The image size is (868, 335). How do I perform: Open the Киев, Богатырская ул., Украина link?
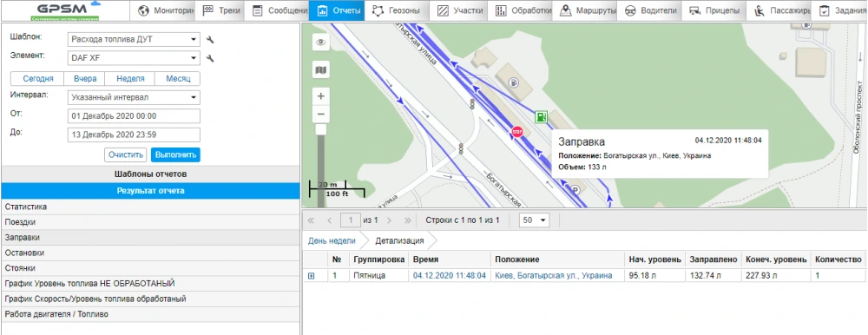554,276
